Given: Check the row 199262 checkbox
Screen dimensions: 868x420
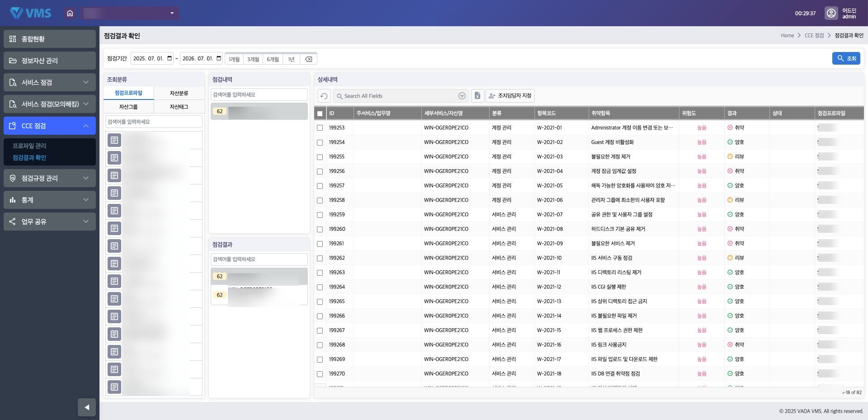Looking at the screenshot, I should (320, 258).
